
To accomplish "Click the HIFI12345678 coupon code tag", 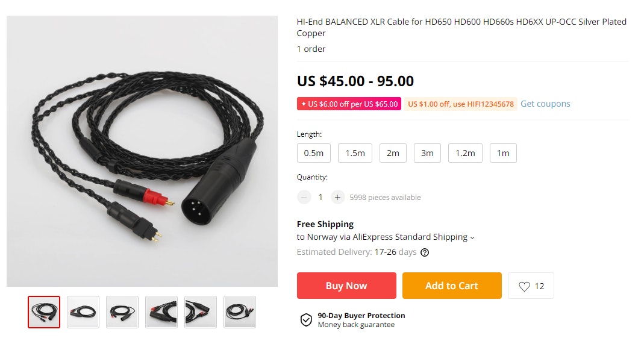I will (461, 104).
